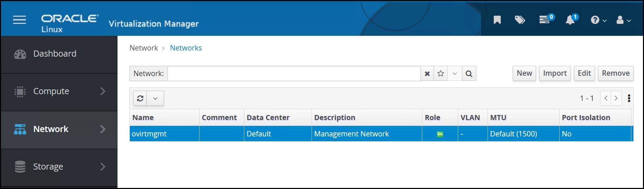Click the 1 - 1 pagination count
Screen dimensions: 644x189
tap(587, 98)
